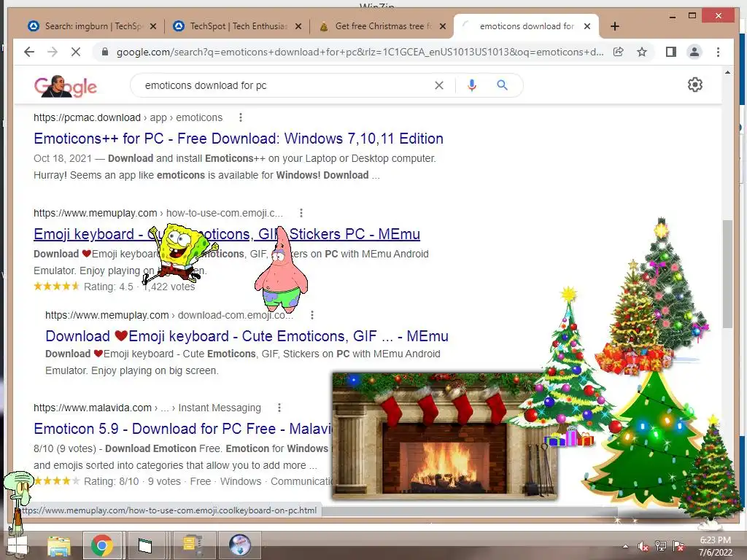This screenshot has height=560, width=747.
Task: Share this page from the address bar
Action: point(619,52)
